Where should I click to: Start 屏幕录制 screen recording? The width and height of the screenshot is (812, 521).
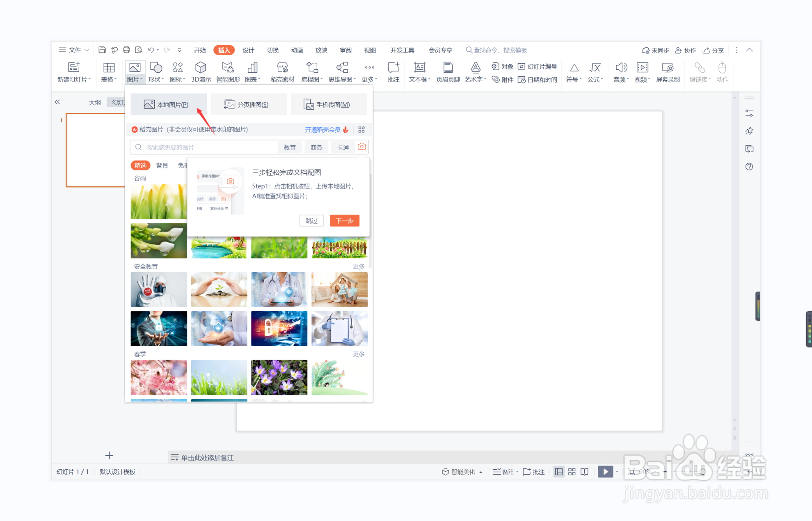668,72
